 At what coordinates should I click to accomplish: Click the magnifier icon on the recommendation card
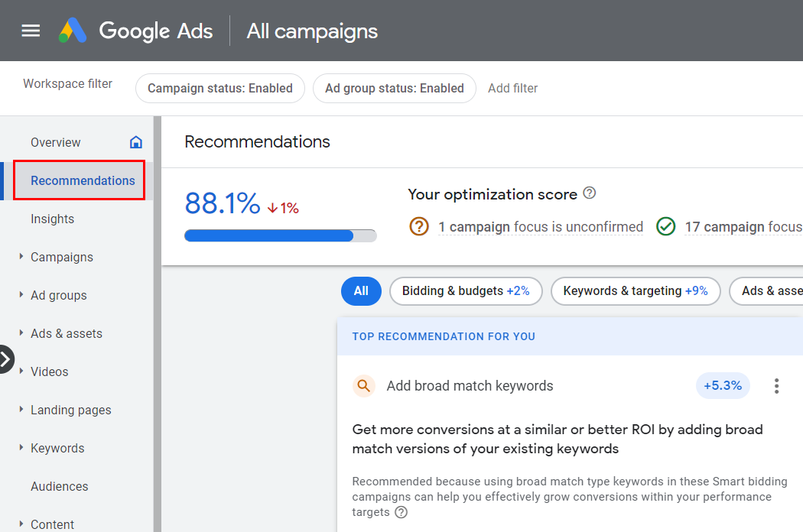point(363,386)
